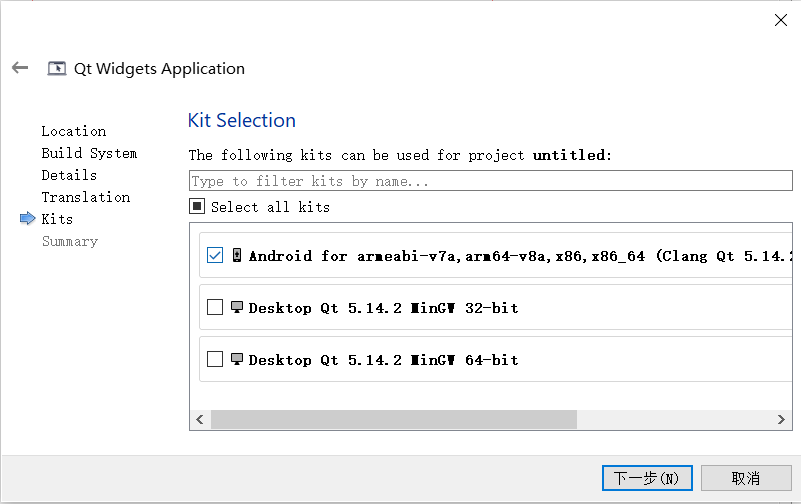Go back using the left arrow

click(20, 67)
